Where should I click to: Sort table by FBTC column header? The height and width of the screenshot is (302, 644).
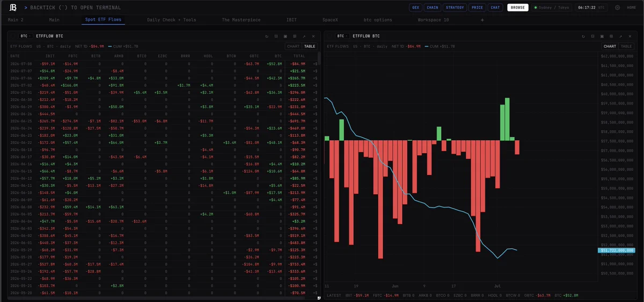pos(73,56)
